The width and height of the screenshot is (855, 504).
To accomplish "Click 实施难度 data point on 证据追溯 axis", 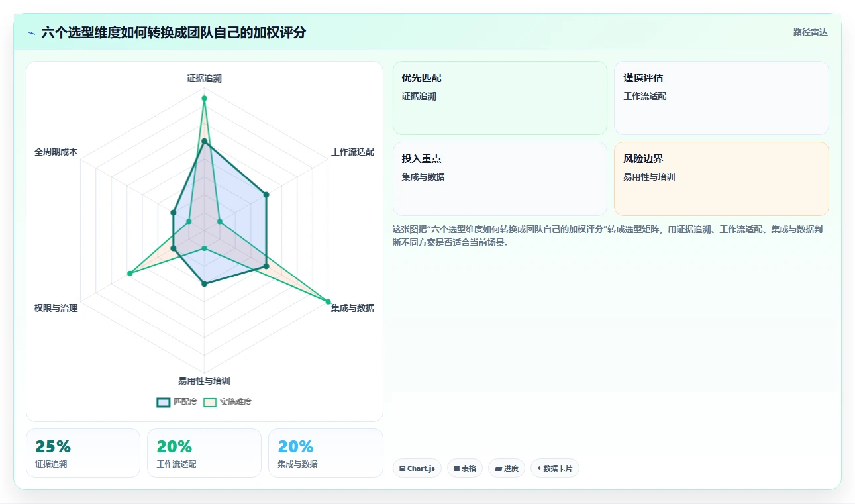I will tap(204, 99).
